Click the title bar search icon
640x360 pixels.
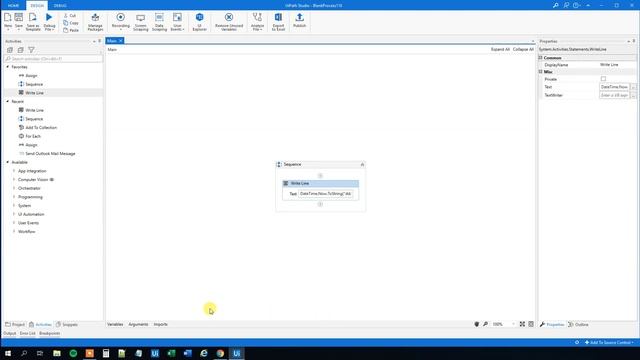(556, 5)
